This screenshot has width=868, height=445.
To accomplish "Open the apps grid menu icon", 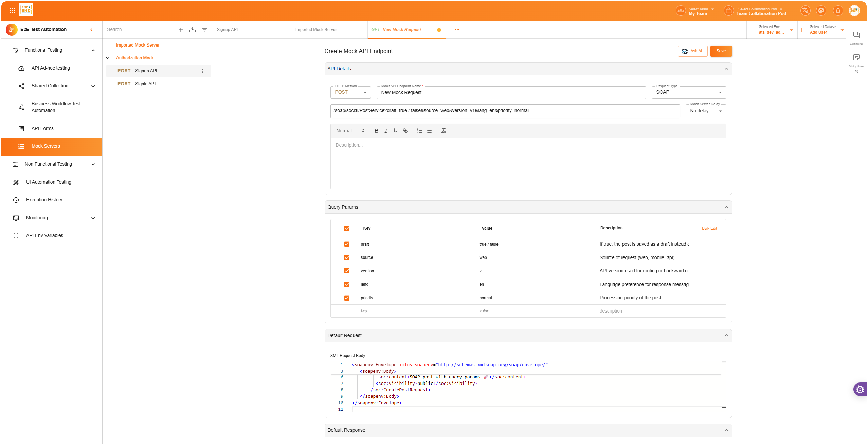I will click(13, 11).
